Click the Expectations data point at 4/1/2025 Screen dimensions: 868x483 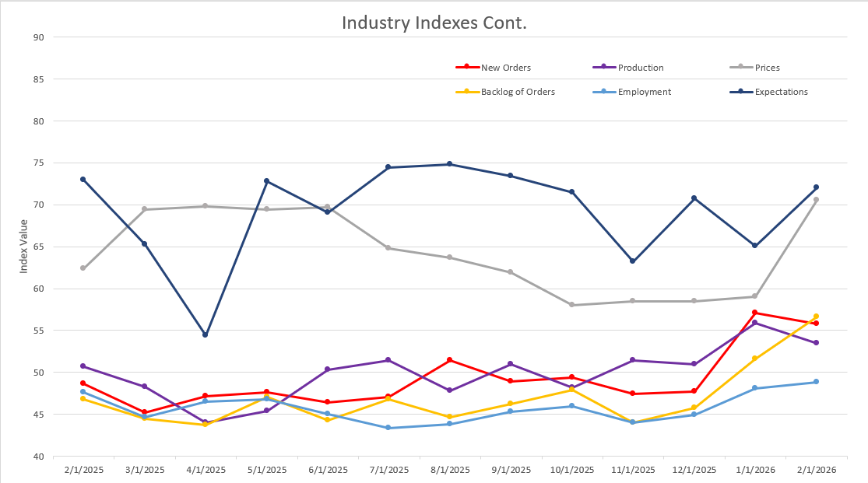pyautogui.click(x=206, y=334)
